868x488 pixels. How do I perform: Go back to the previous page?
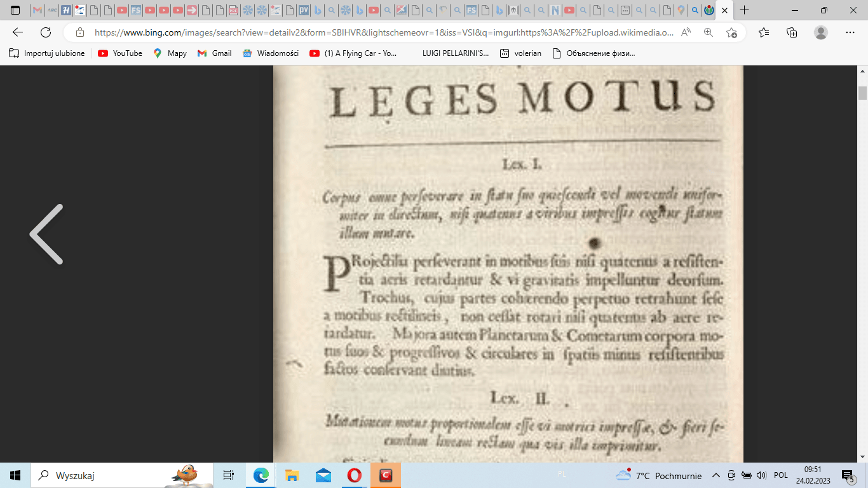(x=18, y=32)
